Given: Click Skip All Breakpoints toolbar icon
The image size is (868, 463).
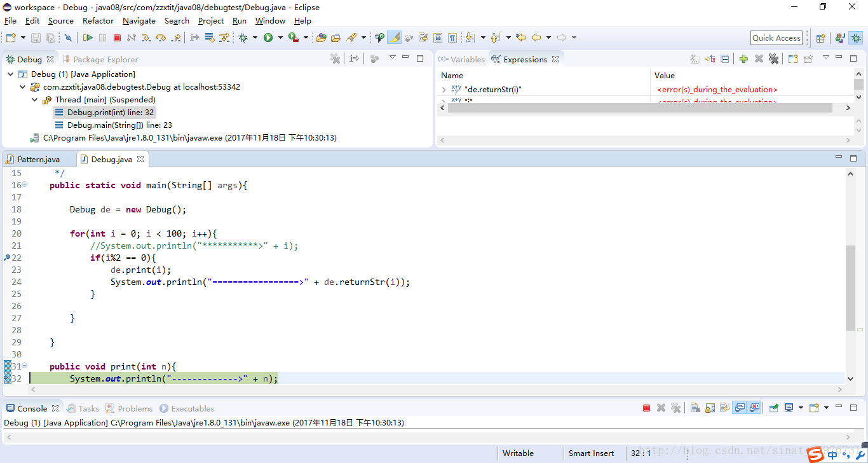Looking at the screenshot, I should click(x=68, y=38).
